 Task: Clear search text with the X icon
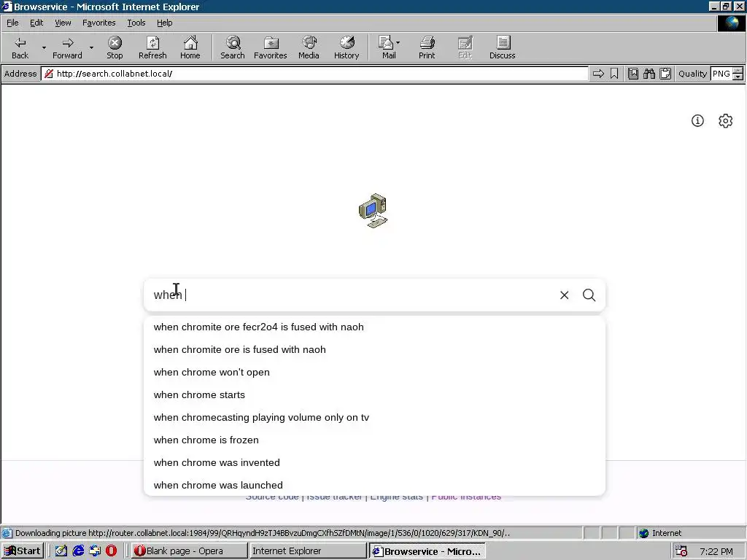[564, 295]
